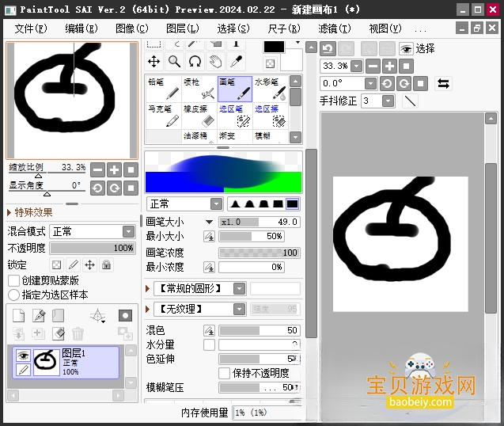Expand the 特殊效果 section
The image size is (504, 426).
(9, 212)
